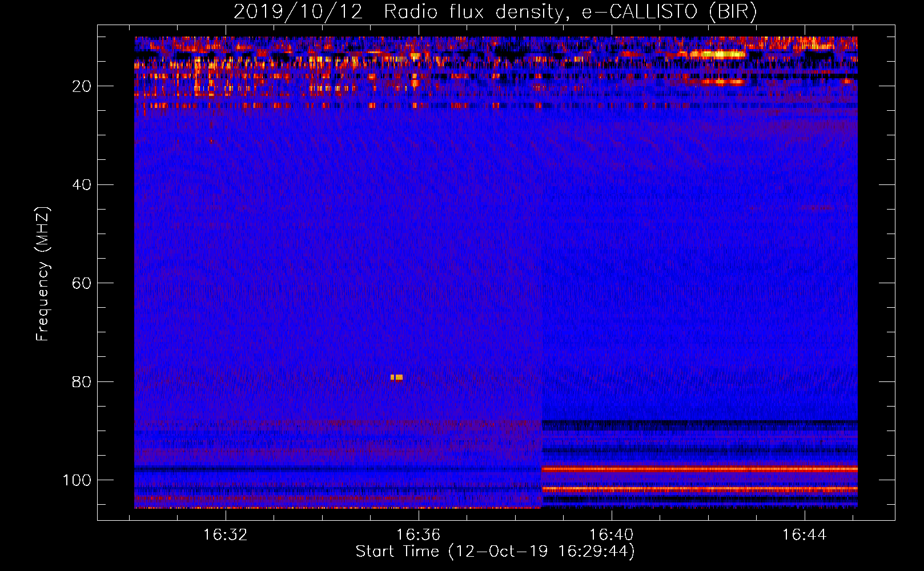Click the small orange burst near 80 MHz
924x571 pixels.
[x=397, y=377]
